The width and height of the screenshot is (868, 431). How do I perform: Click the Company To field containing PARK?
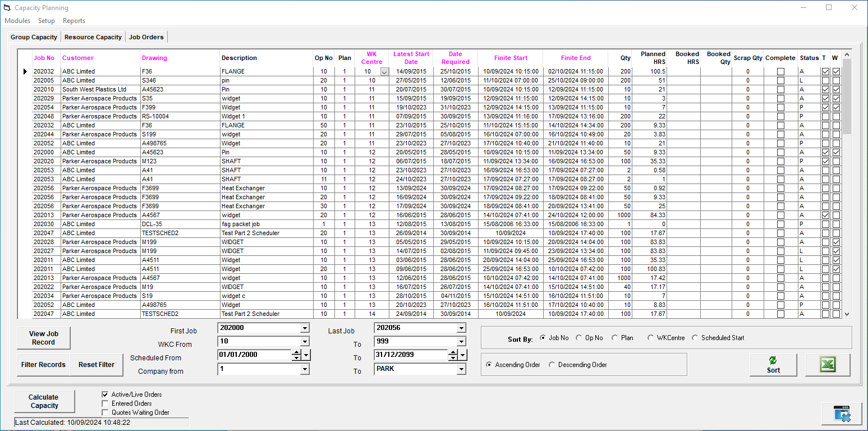tap(415, 369)
